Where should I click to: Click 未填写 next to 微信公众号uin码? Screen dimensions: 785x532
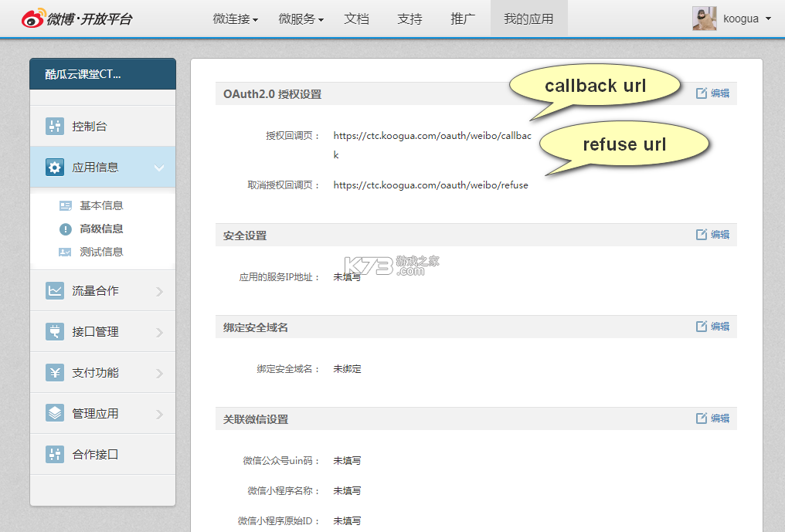[347, 460]
